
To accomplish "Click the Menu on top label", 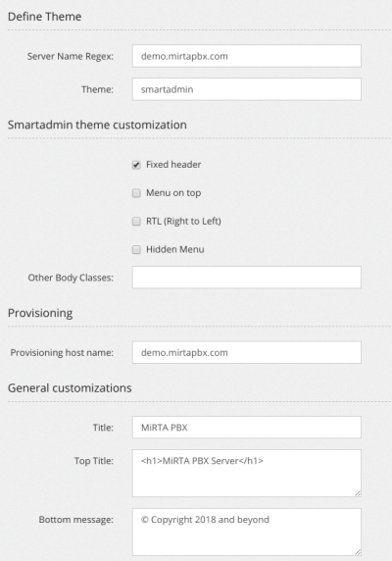I will pyautogui.click(x=173, y=193).
